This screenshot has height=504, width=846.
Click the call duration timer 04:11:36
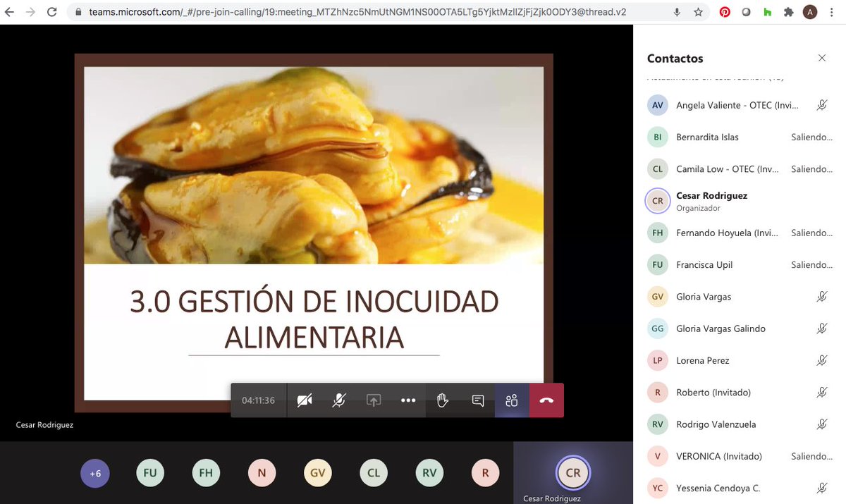[x=258, y=400]
